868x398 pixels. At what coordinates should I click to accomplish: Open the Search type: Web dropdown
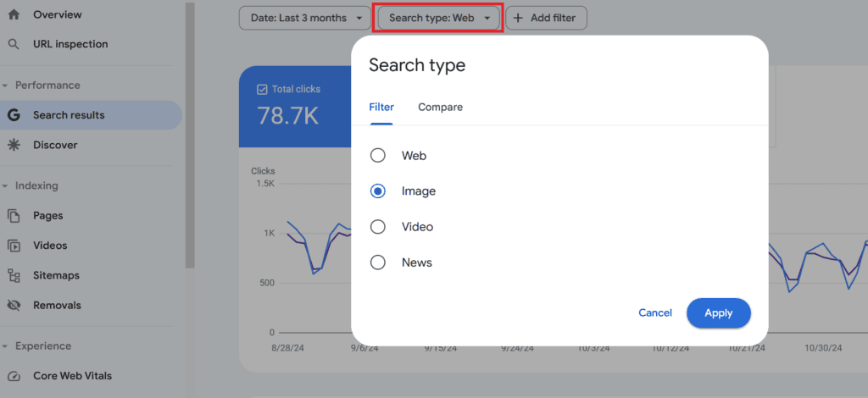pyautogui.click(x=440, y=19)
